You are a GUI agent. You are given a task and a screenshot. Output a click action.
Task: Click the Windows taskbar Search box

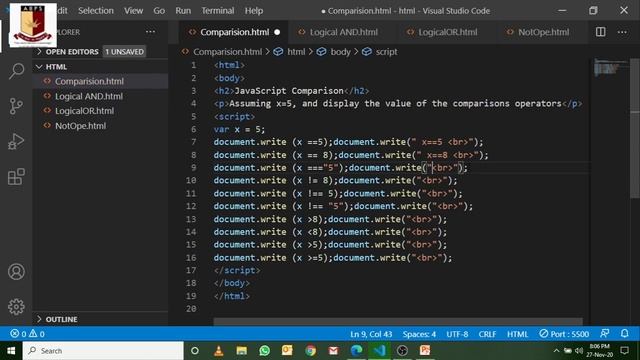pos(103,351)
